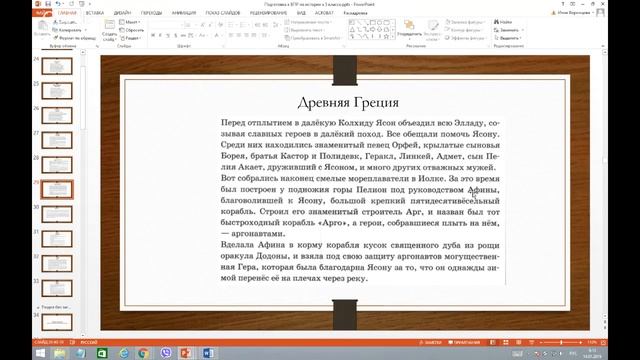This screenshot has width=640, height=360.
Task: Open the Показ слайдов ribbon tab
Action: pyautogui.click(x=222, y=13)
